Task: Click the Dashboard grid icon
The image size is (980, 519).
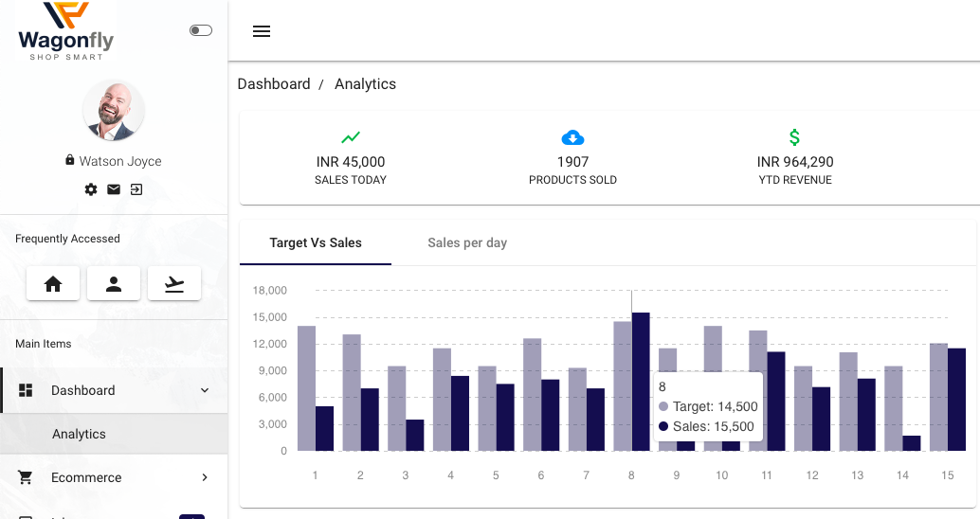Action: (26, 390)
